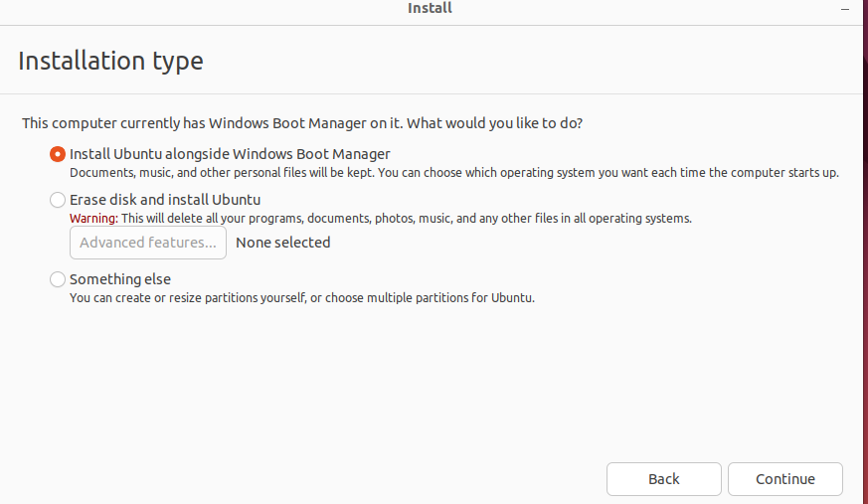
Task: Click the 'None selected' status text
Action: point(283,243)
